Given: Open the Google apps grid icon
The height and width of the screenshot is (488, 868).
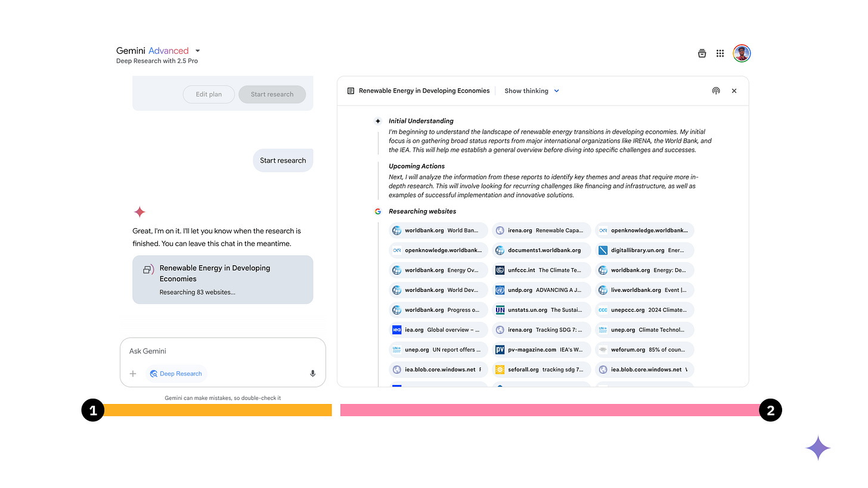Looking at the screenshot, I should 720,54.
